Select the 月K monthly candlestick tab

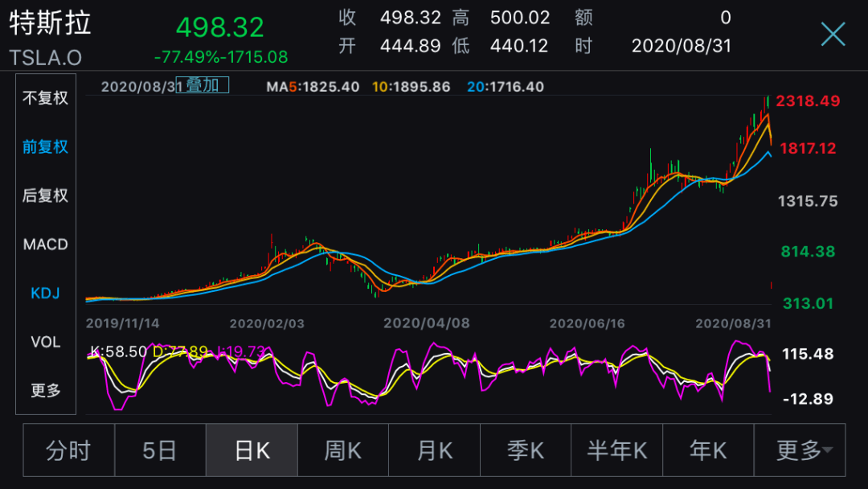(x=434, y=450)
